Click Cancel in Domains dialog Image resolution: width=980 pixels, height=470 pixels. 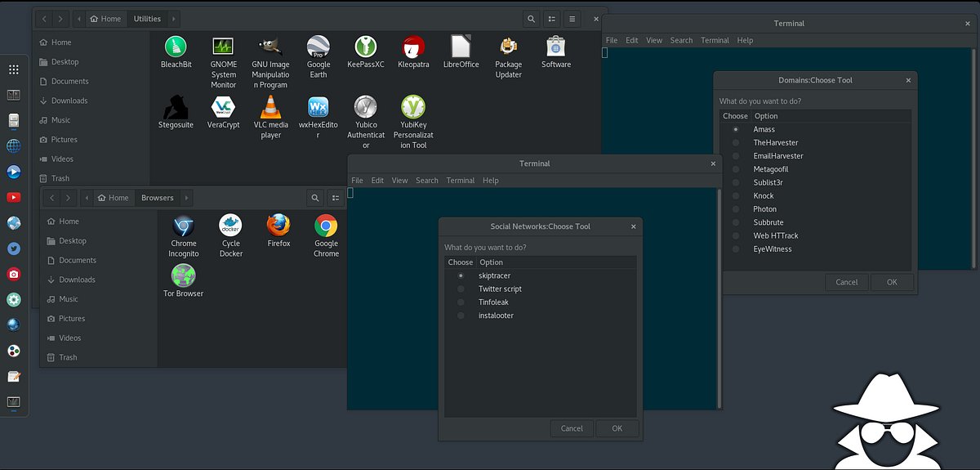[x=847, y=282]
